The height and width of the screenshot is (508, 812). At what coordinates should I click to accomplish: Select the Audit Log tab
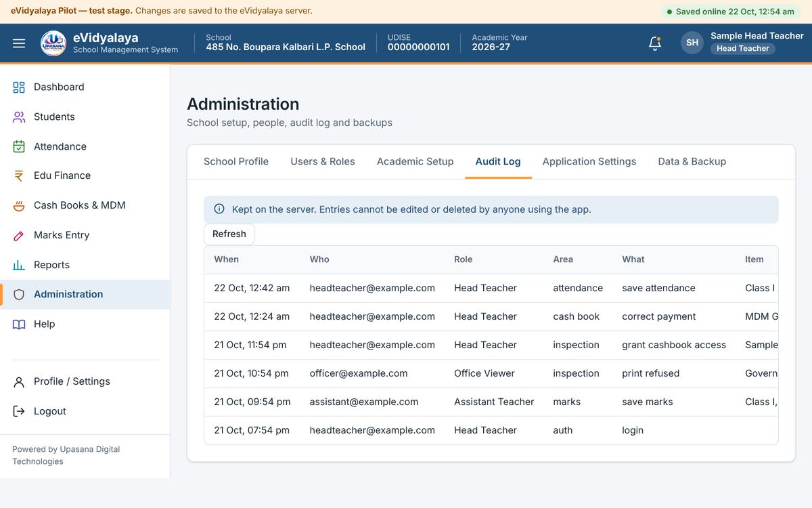tap(498, 161)
